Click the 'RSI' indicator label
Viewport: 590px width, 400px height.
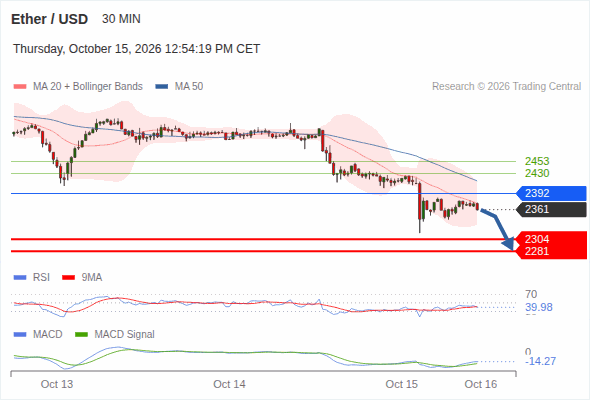click(x=41, y=278)
